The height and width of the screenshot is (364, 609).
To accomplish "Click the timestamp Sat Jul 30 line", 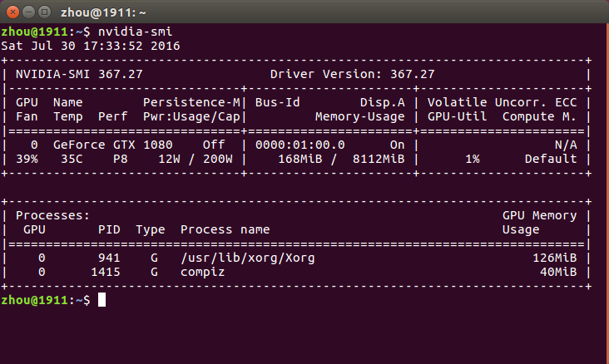I will point(91,46).
